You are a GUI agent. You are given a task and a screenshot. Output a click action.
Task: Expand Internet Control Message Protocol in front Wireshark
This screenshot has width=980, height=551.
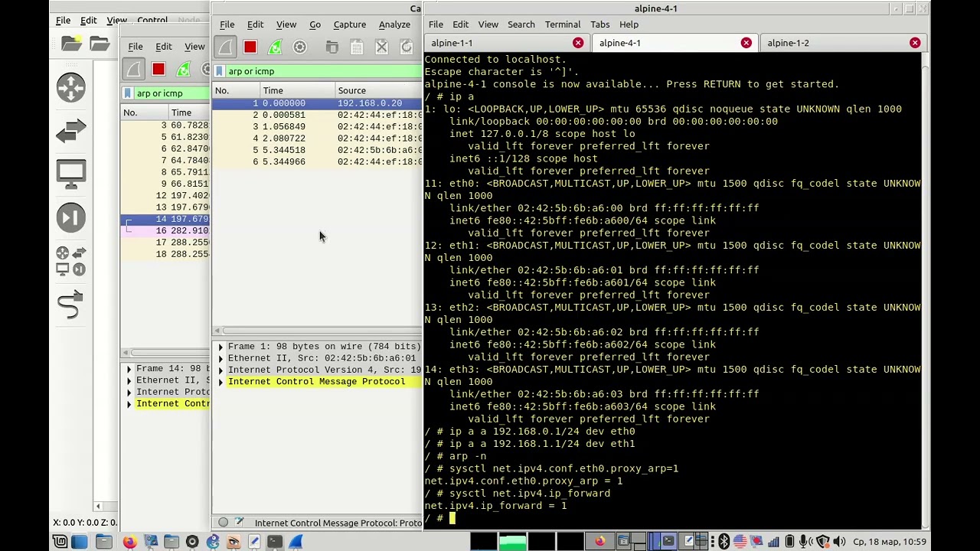(x=220, y=382)
